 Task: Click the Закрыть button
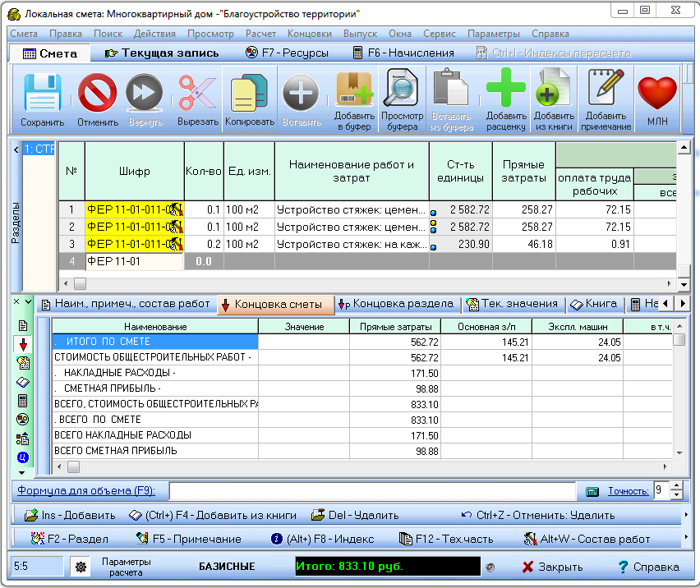pos(553,567)
